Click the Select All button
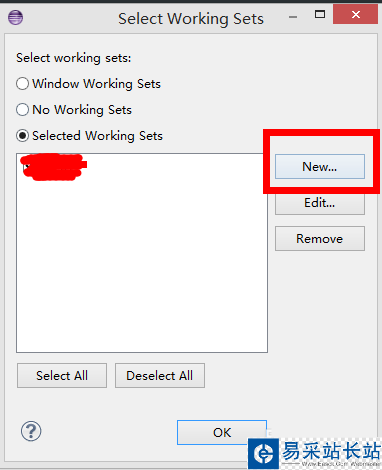The width and height of the screenshot is (382, 470). [x=62, y=376]
